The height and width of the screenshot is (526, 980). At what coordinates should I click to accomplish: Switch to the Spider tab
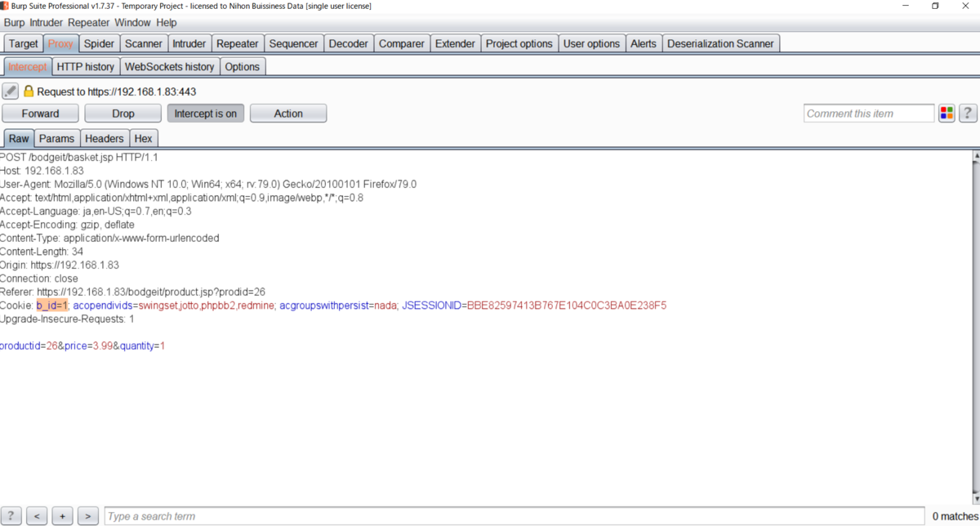[100, 43]
